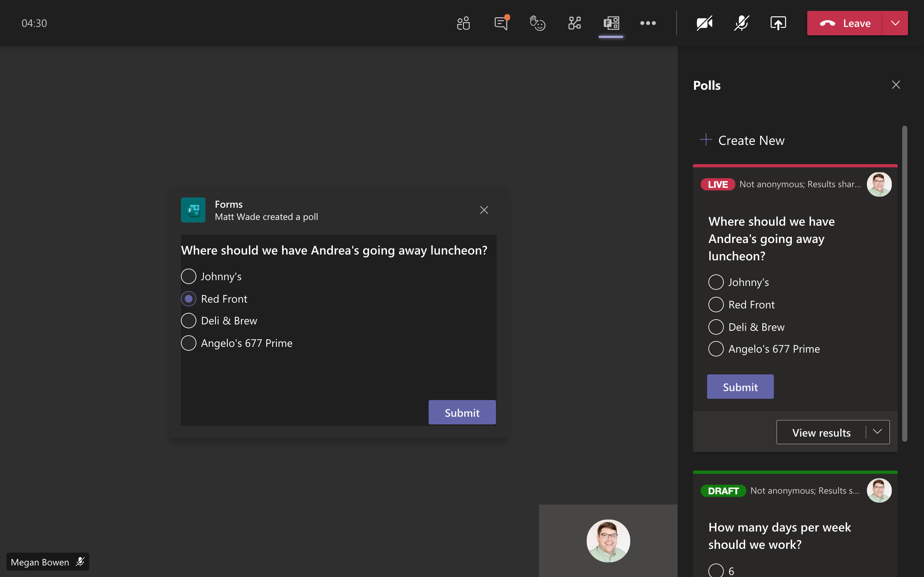Click the More options ellipsis icon
The image size is (924, 577).
(648, 23)
